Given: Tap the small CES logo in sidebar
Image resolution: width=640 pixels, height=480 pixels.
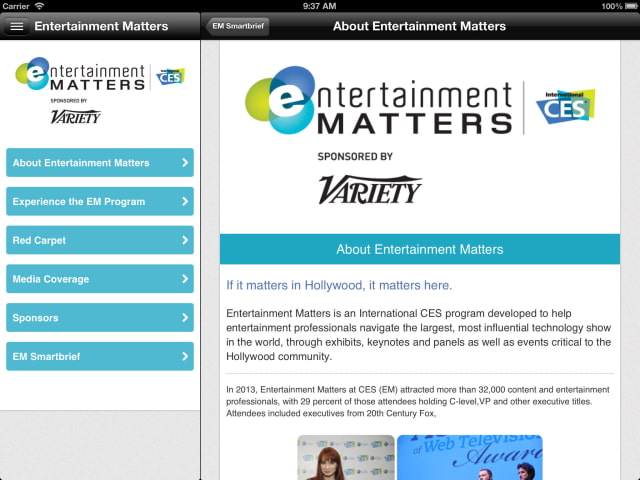Looking at the screenshot, I should pyautogui.click(x=171, y=76).
